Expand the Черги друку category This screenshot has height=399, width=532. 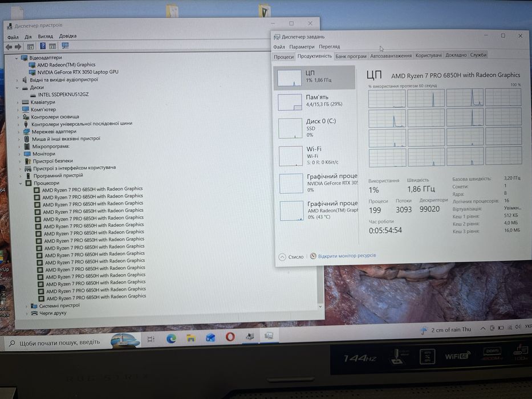pyautogui.click(x=27, y=313)
